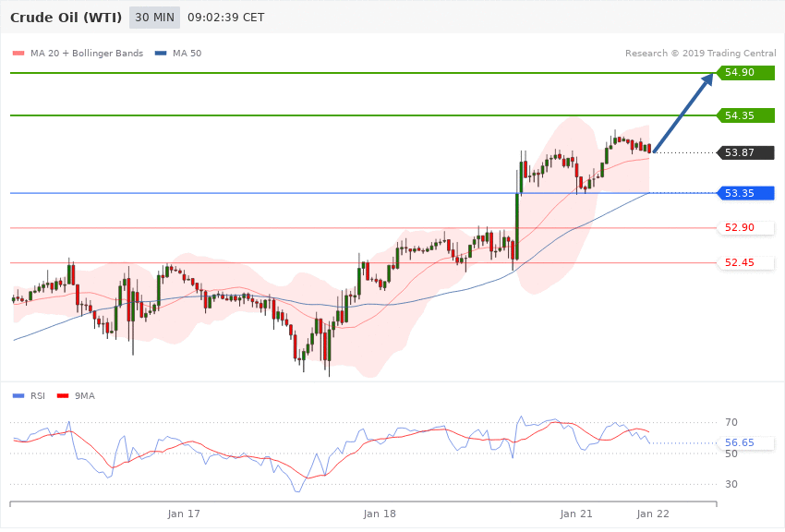
Task: Click the blue RSI legend swatch
Action: tap(18, 396)
